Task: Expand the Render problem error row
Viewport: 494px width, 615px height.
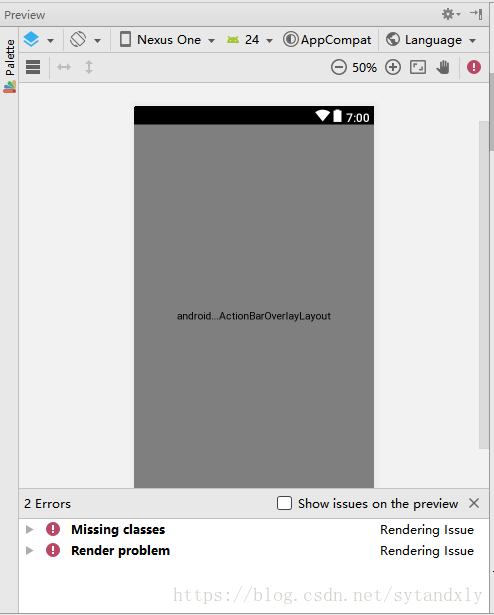Action: (x=29, y=550)
